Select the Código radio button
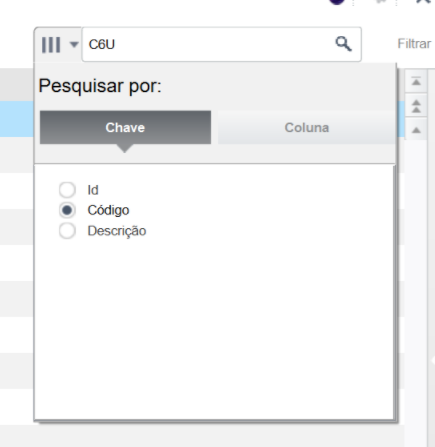The width and height of the screenshot is (435, 447). coord(67,210)
